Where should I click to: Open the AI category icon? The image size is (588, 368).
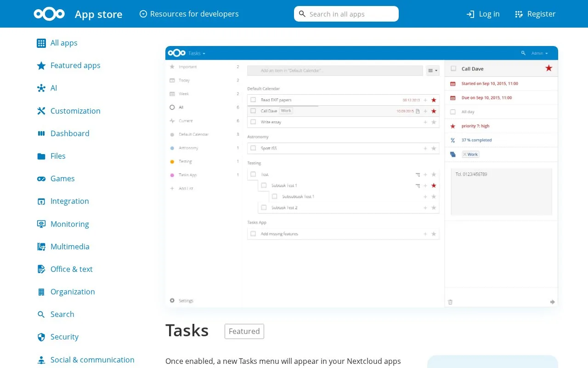click(x=41, y=88)
